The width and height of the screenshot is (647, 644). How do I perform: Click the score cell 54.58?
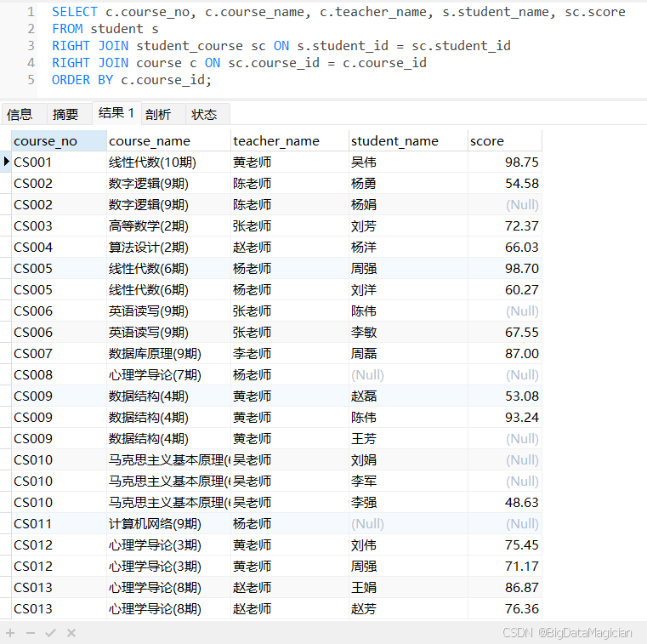click(x=505, y=183)
